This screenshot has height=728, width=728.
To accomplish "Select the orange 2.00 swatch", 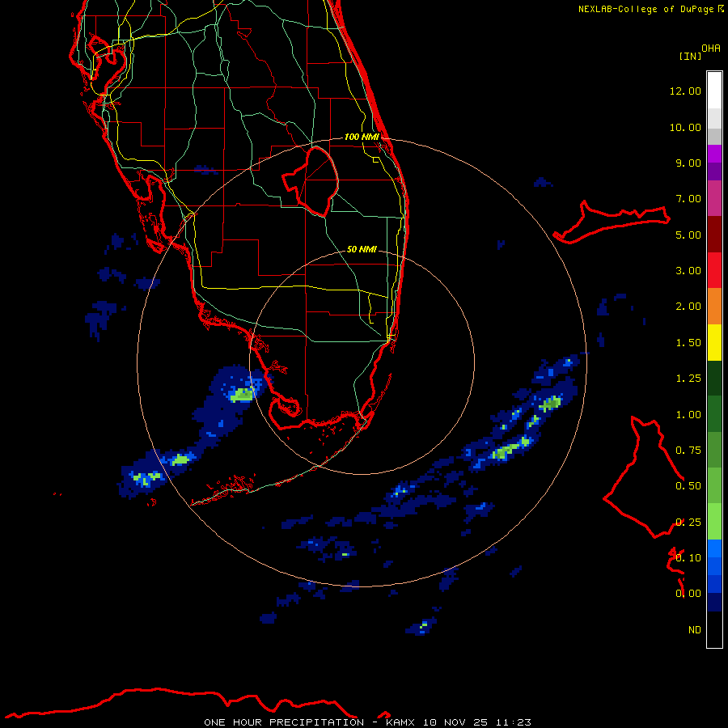I will click(714, 307).
